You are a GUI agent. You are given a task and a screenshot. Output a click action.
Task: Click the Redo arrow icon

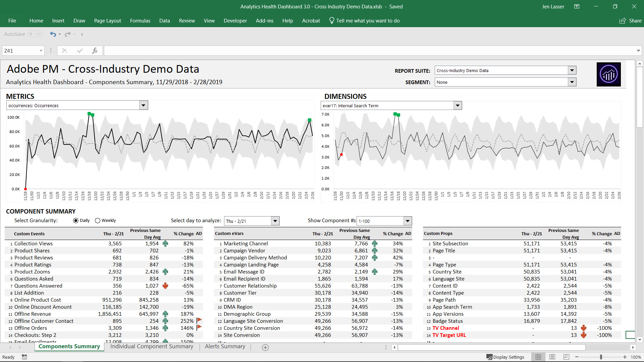(x=68, y=34)
